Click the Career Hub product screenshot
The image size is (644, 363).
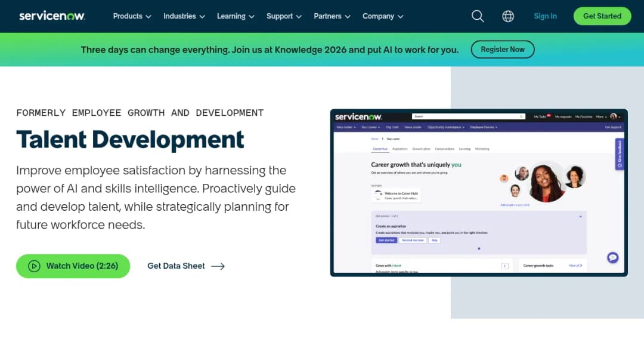pos(479,193)
